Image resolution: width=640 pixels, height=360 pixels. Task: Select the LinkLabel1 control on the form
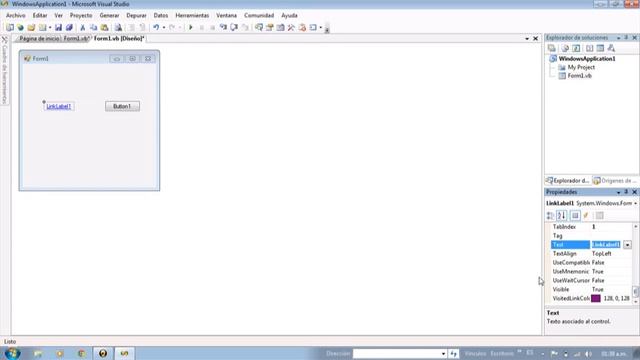click(59, 107)
